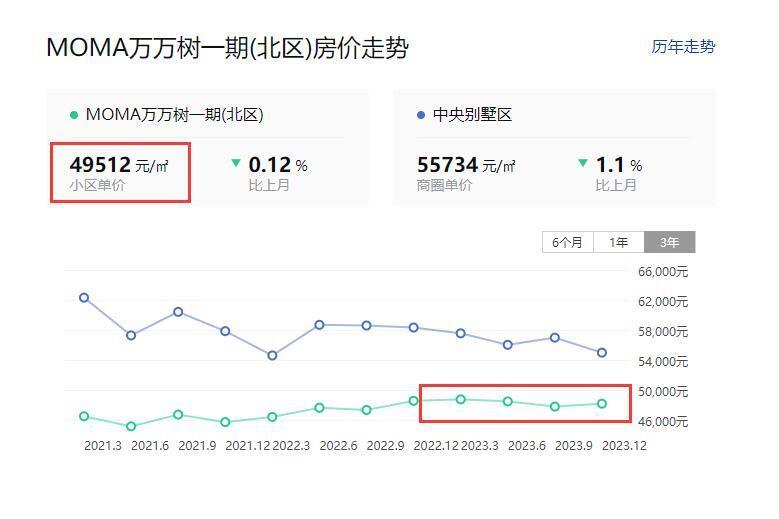
Task: Click the MOMA万万树一期(北区) card heading
Action: pos(174,115)
